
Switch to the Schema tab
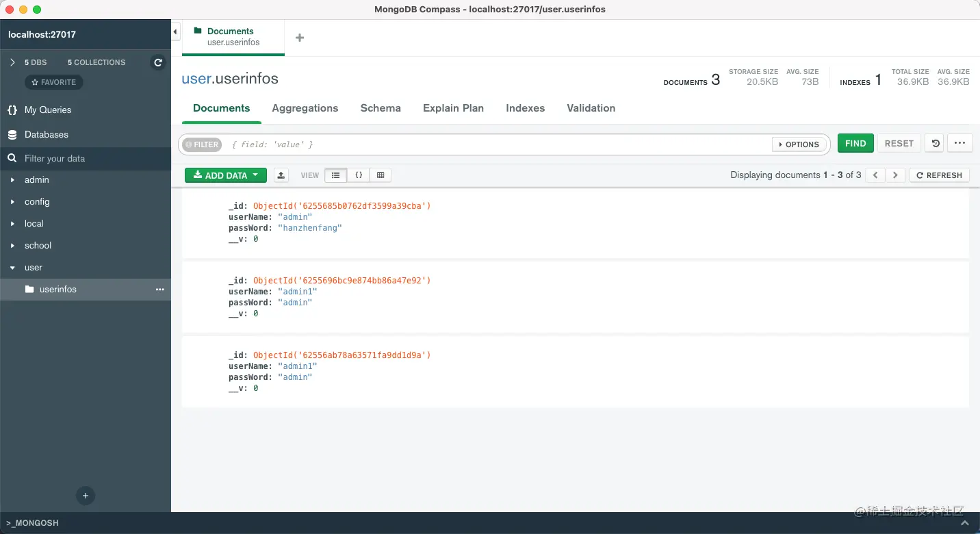pyautogui.click(x=381, y=108)
